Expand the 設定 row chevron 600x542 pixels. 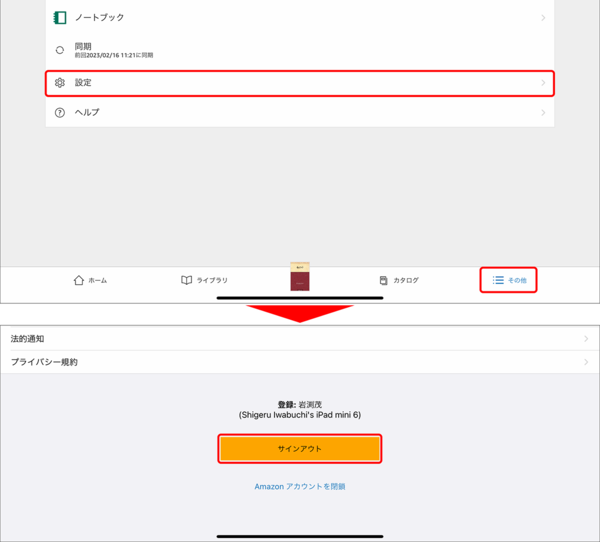pos(543,83)
